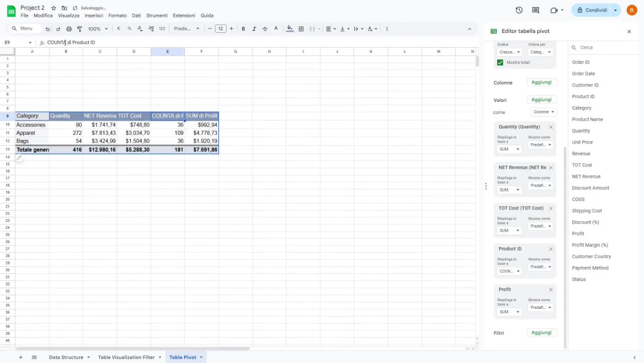Open the Modifica menu
644x363 pixels.
point(43,15)
